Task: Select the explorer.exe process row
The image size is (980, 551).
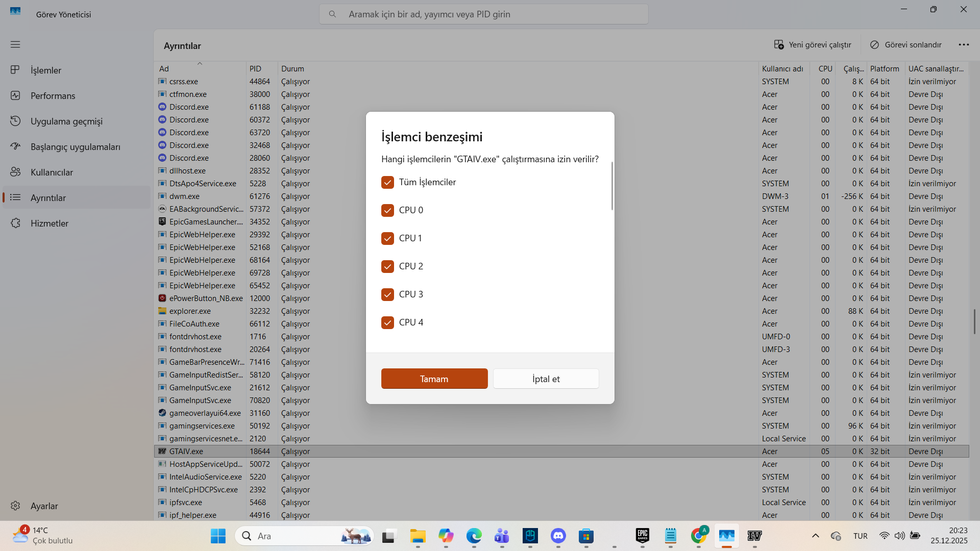Action: tap(561, 311)
